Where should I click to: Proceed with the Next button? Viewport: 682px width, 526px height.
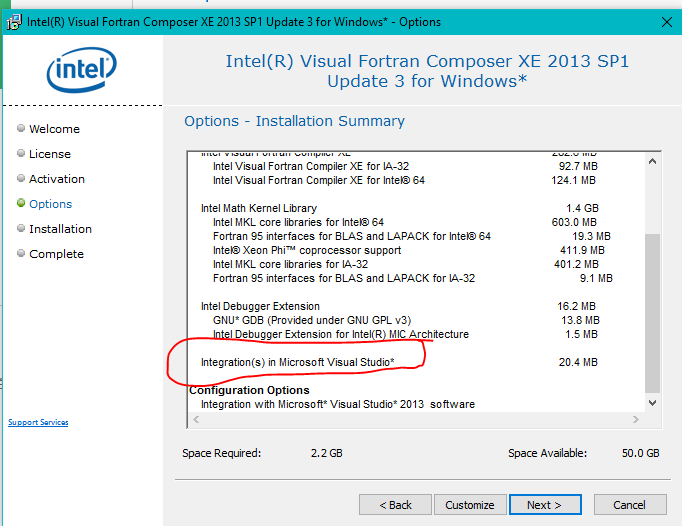(545, 505)
